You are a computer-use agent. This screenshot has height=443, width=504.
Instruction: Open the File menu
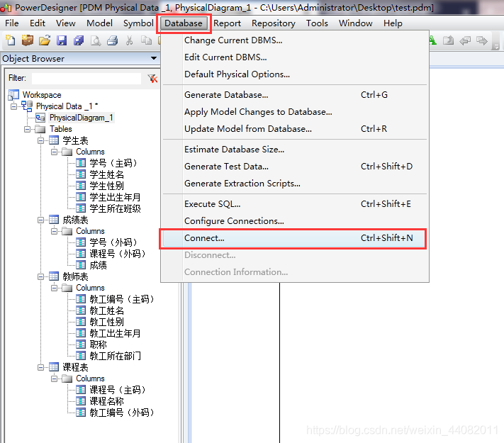click(x=12, y=23)
